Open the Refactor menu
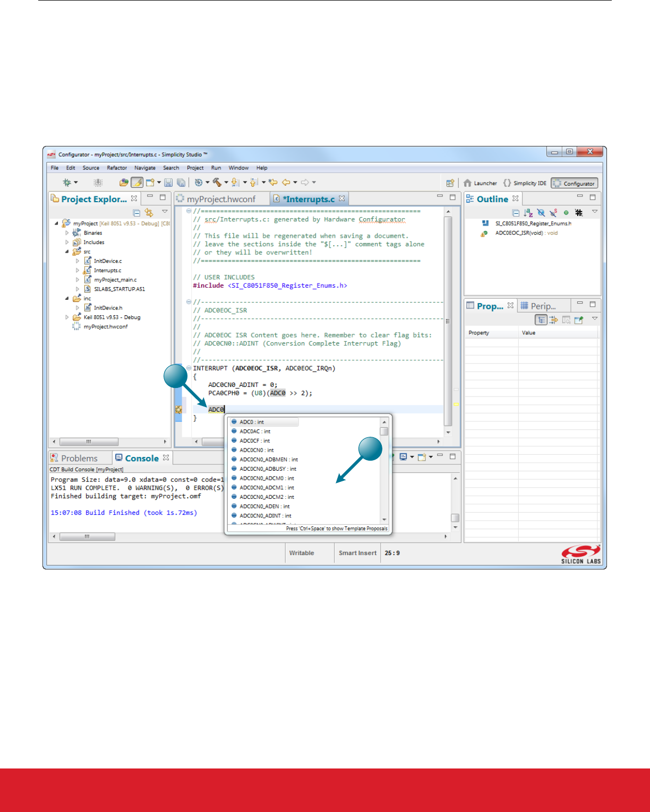The height and width of the screenshot is (812, 650). 117,168
